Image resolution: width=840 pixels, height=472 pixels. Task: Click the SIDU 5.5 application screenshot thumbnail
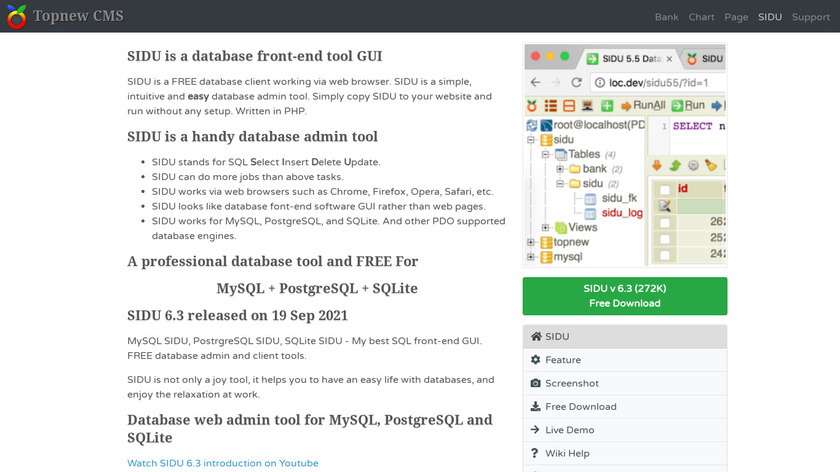tap(625, 155)
